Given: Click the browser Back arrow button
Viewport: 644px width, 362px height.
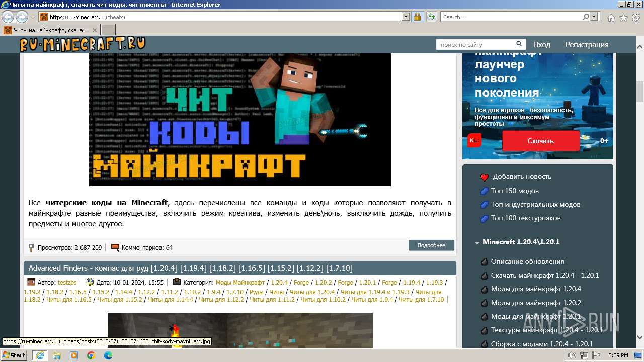Looking at the screenshot, I should pos(8,17).
